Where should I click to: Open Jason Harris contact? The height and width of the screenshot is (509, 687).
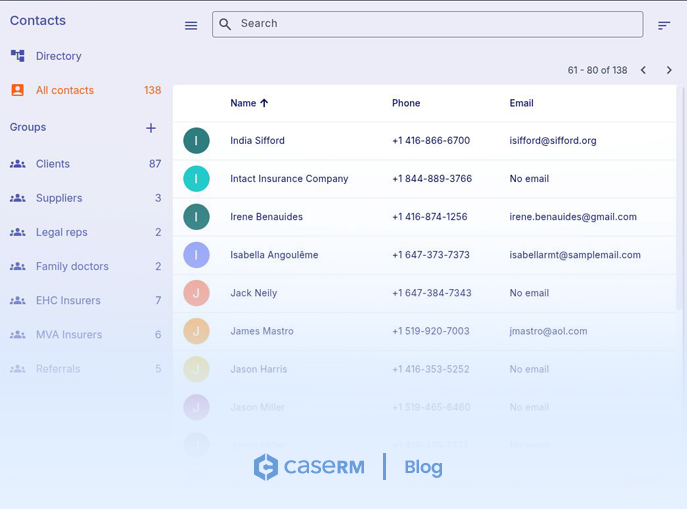[x=259, y=369]
